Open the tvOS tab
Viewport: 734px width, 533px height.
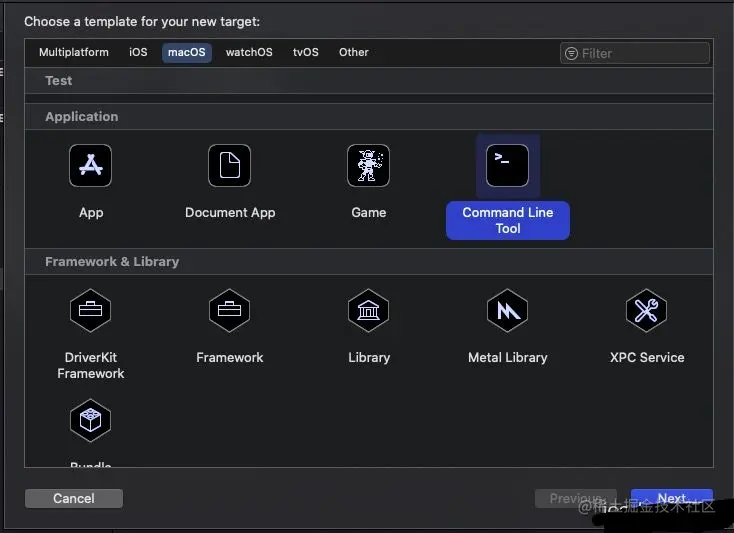pyautogui.click(x=306, y=52)
